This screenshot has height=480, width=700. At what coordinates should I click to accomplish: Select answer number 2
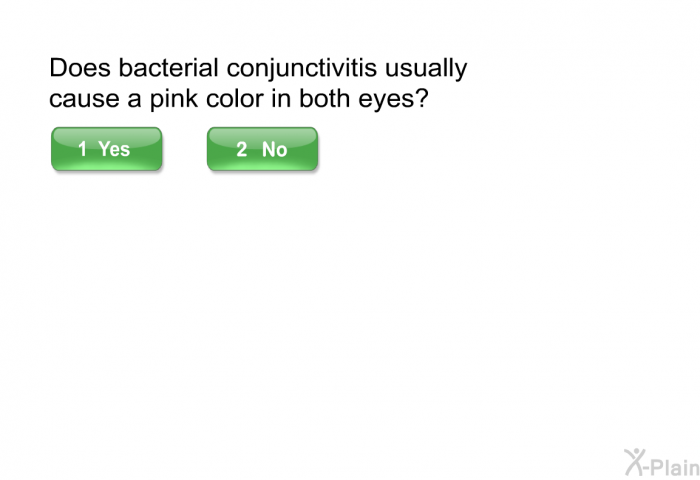tap(262, 149)
